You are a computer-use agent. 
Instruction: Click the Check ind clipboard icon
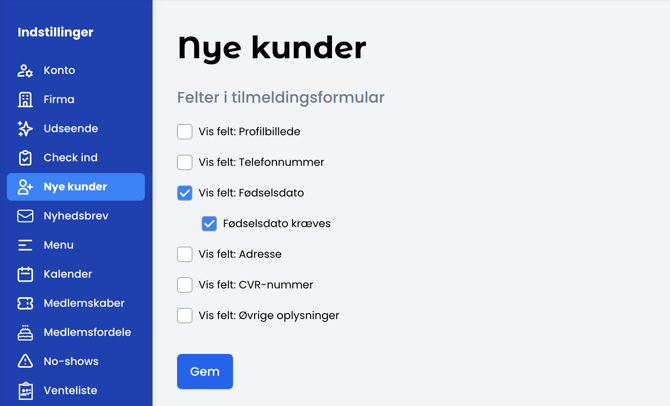click(x=25, y=158)
